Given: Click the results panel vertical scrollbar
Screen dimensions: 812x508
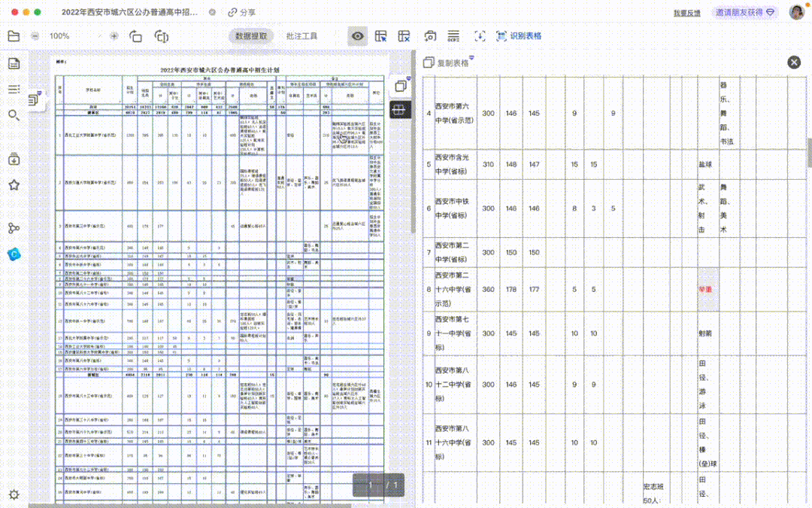Looking at the screenshot, I should point(809,153).
